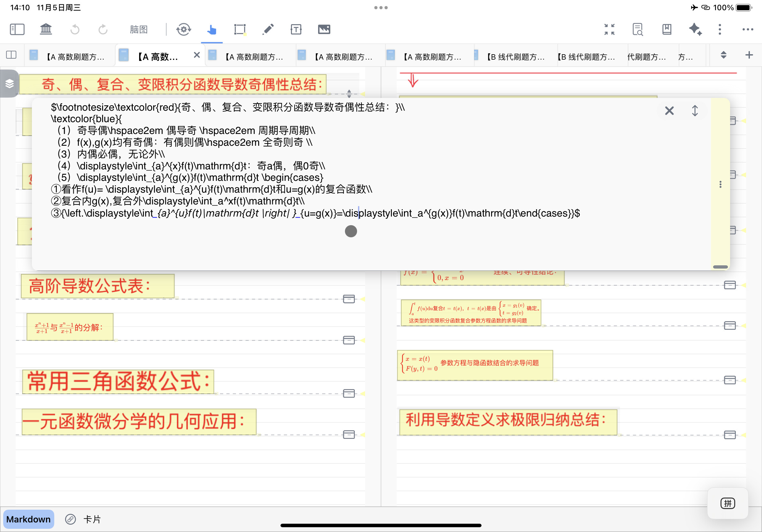The height and width of the screenshot is (532, 762).
Task: Click the AI sparkle icon
Action: click(695, 29)
